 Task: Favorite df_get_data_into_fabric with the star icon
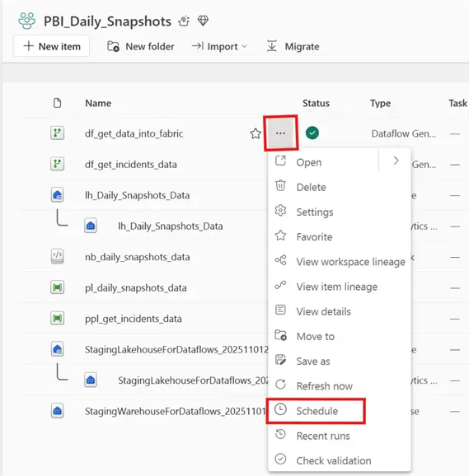point(256,133)
